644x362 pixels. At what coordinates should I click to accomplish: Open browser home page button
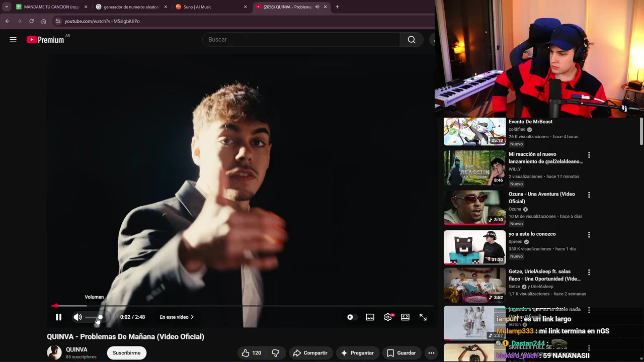click(x=43, y=21)
